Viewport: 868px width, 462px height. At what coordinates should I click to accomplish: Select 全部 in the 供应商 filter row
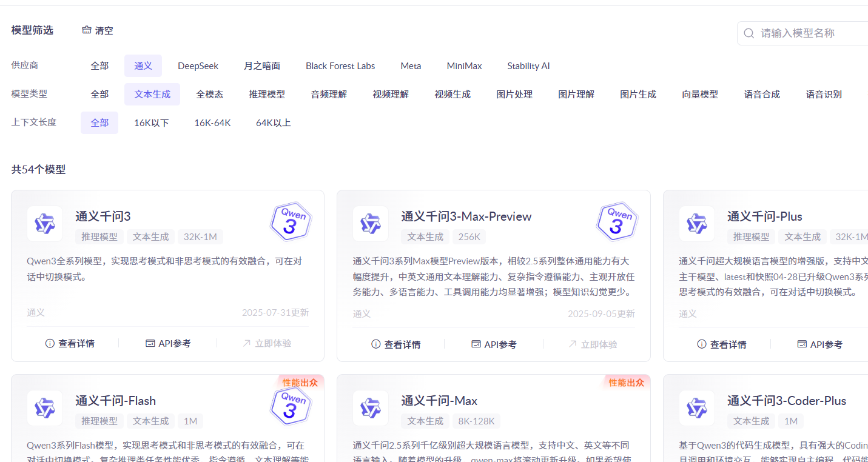(x=99, y=65)
